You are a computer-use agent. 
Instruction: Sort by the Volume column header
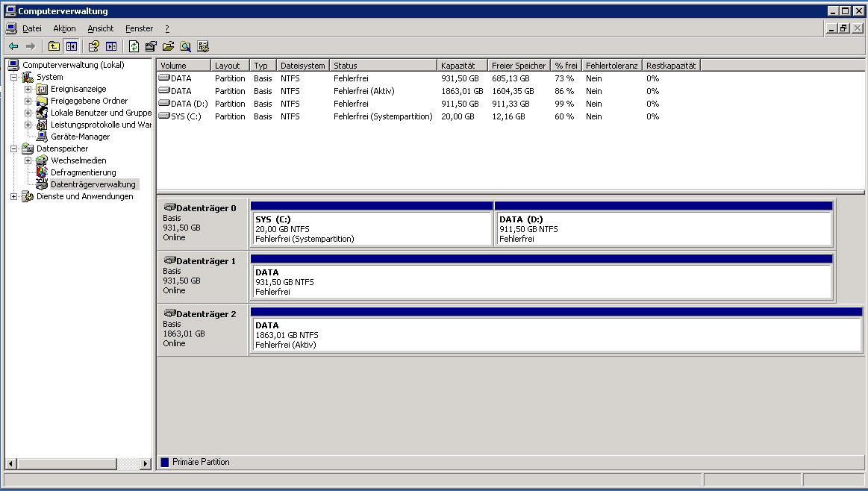tap(184, 66)
